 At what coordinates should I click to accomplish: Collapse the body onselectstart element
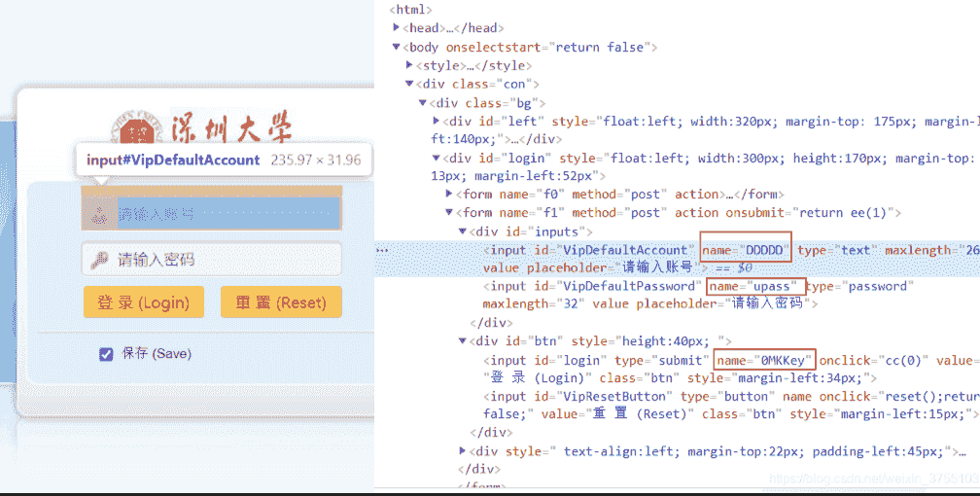tap(397, 47)
